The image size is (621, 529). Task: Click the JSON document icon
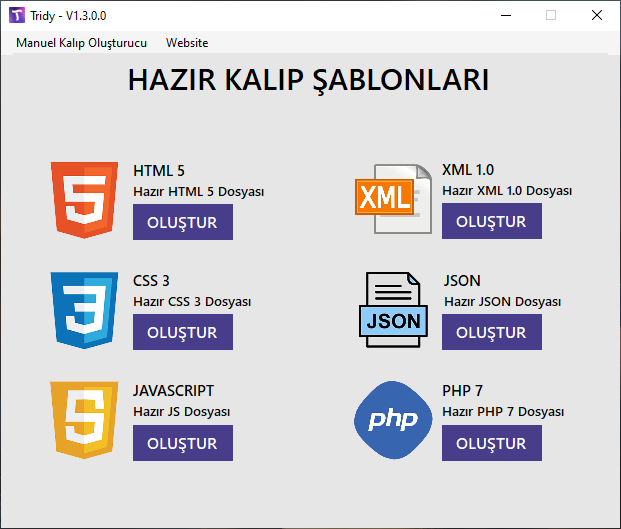coord(393,310)
